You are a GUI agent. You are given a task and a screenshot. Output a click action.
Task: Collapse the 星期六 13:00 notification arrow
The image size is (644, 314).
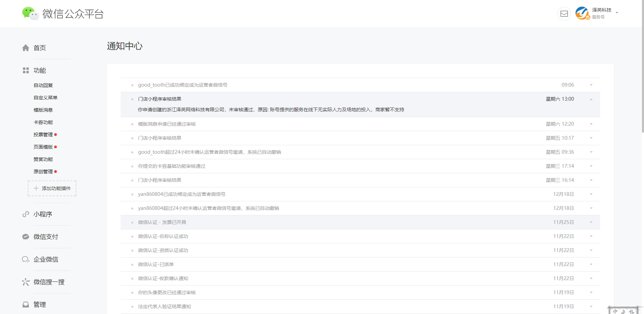coord(591,99)
